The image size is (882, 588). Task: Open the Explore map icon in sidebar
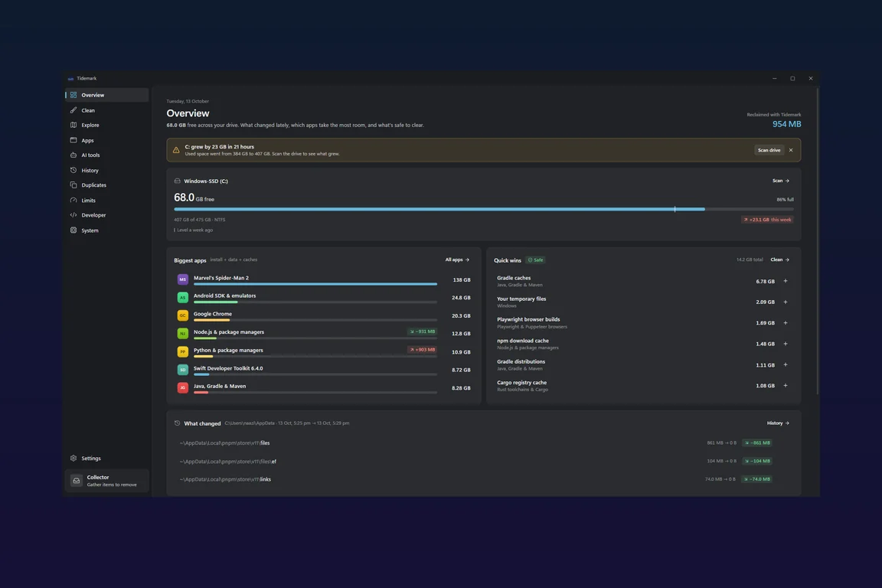point(73,125)
